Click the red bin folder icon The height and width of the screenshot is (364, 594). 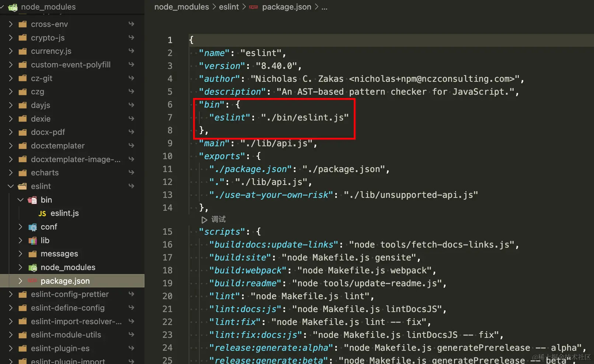click(x=32, y=200)
